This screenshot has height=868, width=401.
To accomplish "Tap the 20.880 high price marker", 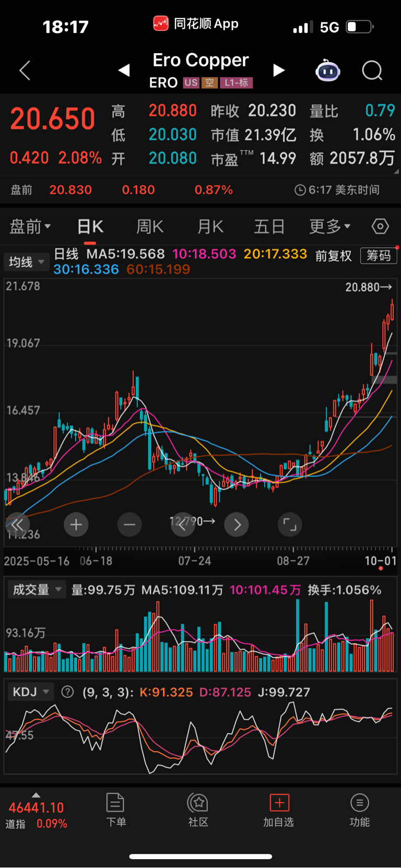I will coord(369,287).
